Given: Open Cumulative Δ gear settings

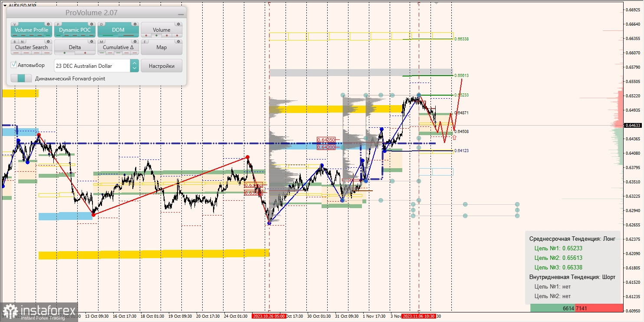Looking at the screenshot, I should click(135, 41).
